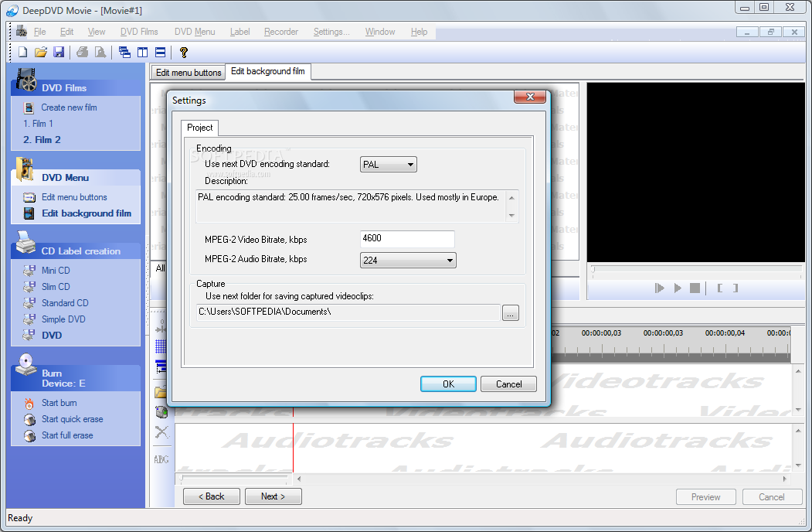Click the description box scroll up arrow

tap(511, 197)
